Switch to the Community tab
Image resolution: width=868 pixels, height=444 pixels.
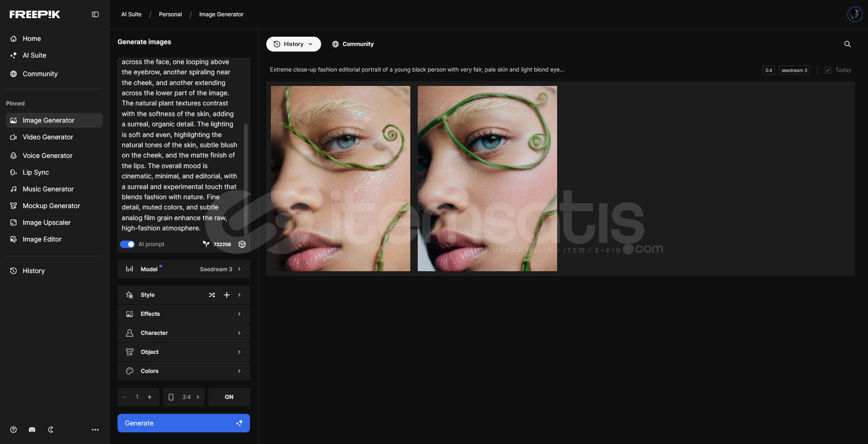[353, 44]
